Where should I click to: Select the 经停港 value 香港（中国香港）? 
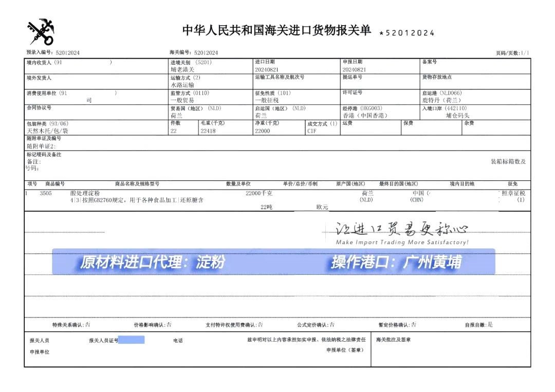(365, 116)
